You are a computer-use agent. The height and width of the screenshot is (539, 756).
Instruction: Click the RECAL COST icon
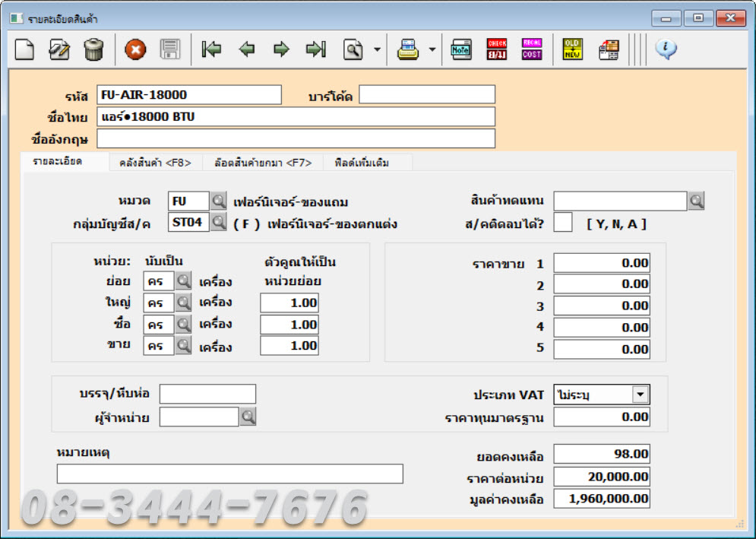532,49
